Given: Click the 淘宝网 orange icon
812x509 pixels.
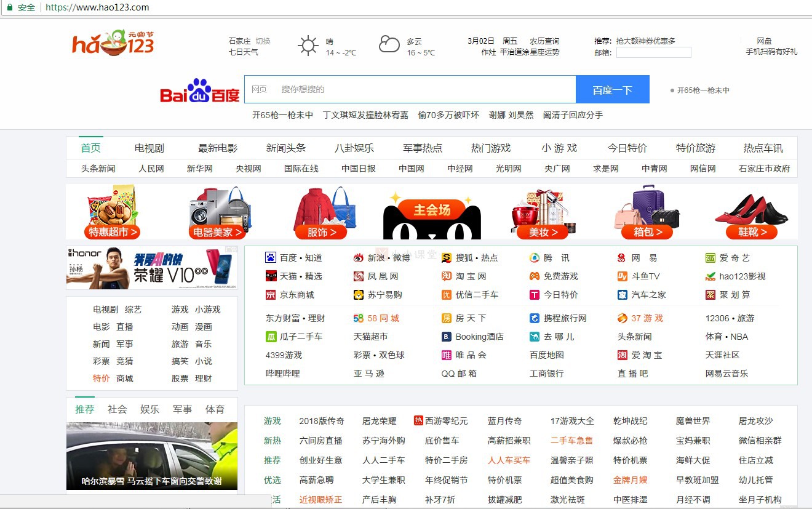Looking at the screenshot, I should (x=447, y=276).
